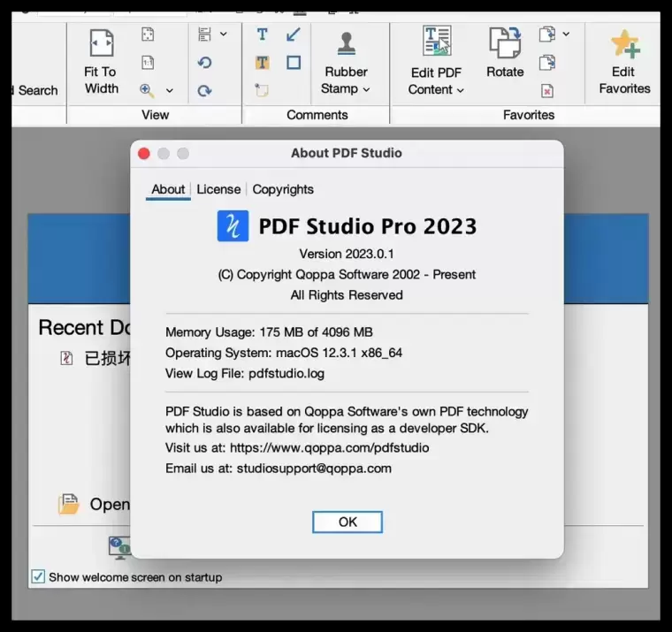This screenshot has width=672, height=632.
Task: Select the highlighted text box tool
Action: 263,63
